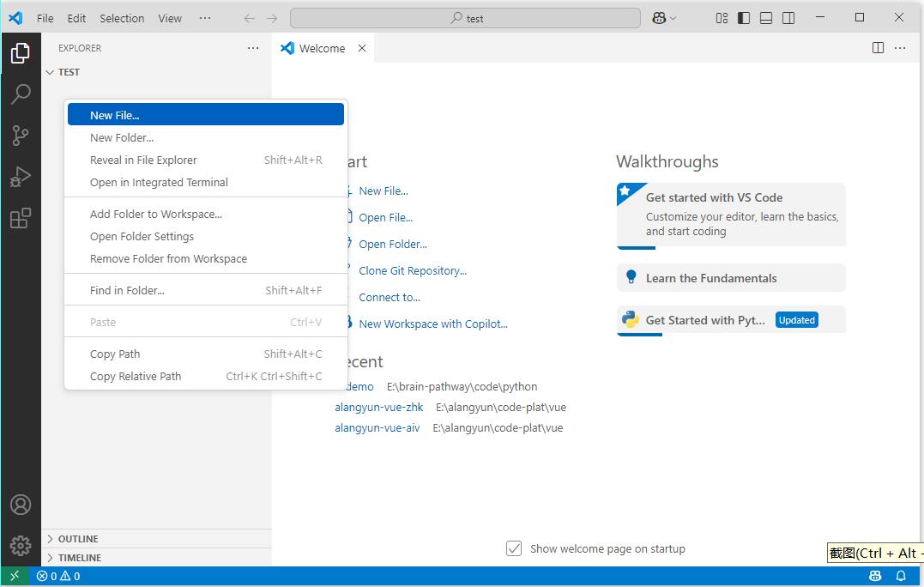924x587 pixels.
Task: Open the View menu
Action: coord(170,18)
